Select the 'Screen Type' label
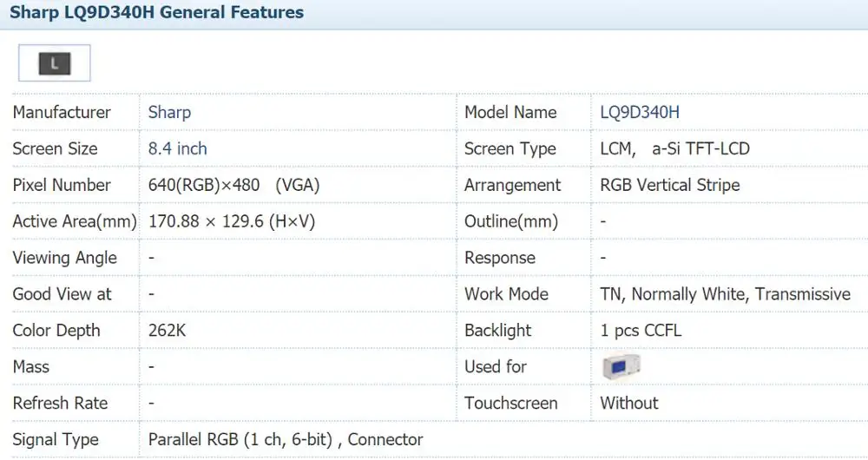 pos(510,149)
